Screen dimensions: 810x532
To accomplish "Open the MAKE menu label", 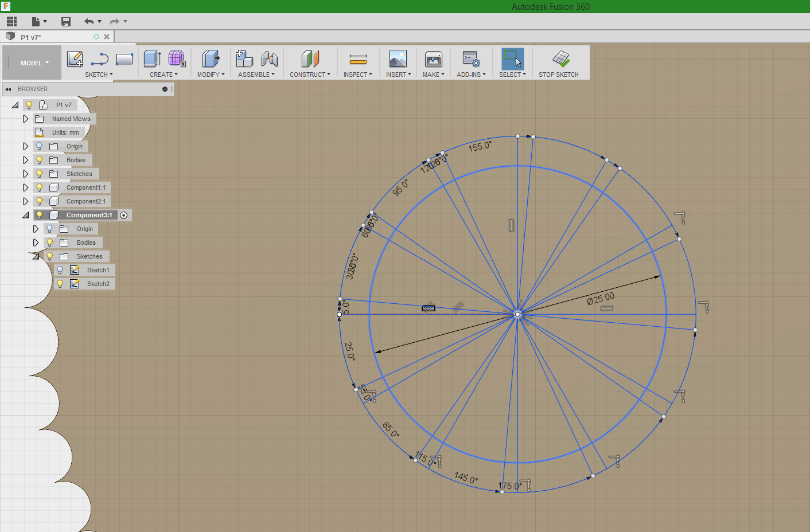I will click(x=433, y=75).
